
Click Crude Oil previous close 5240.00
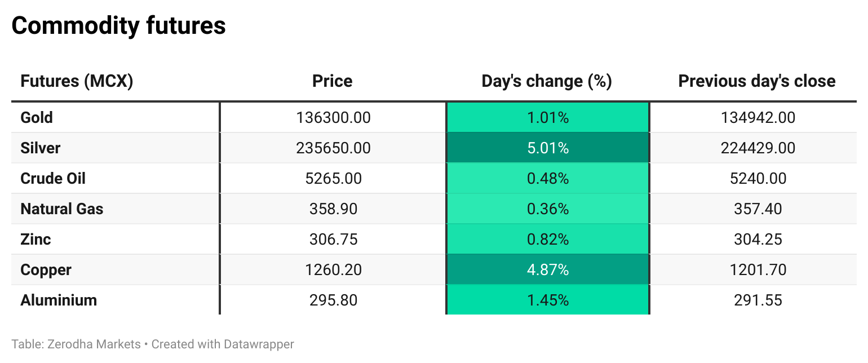coord(758,179)
